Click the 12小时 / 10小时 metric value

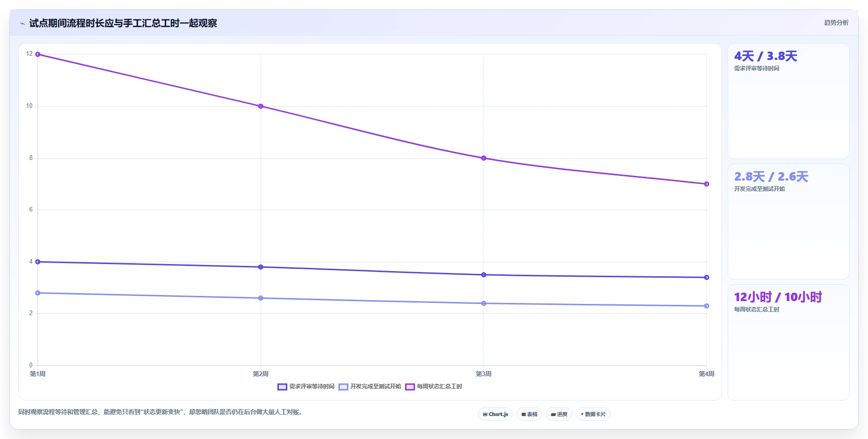tap(778, 297)
